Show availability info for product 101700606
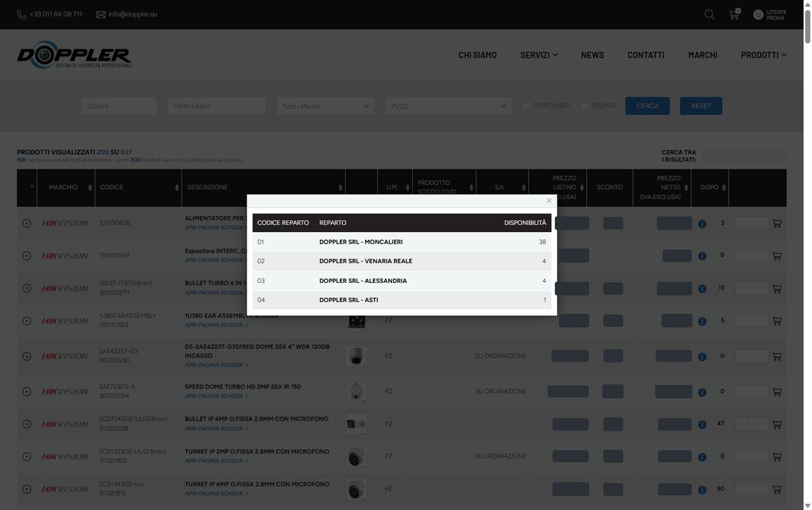The width and height of the screenshot is (812, 510). coord(702,224)
